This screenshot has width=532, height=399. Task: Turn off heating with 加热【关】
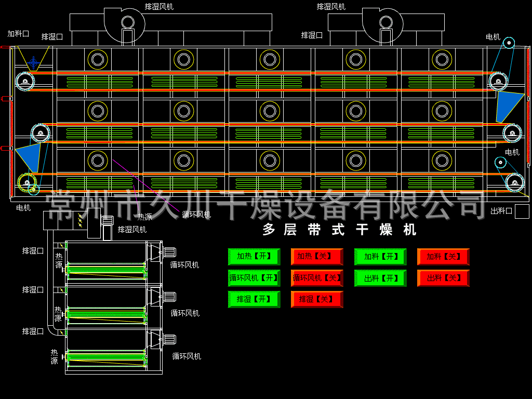(317, 257)
